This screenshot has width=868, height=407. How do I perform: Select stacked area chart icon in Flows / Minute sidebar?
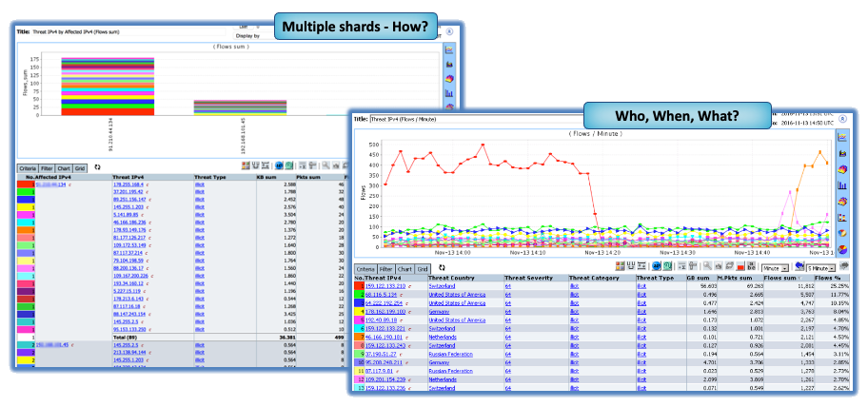coord(842,152)
